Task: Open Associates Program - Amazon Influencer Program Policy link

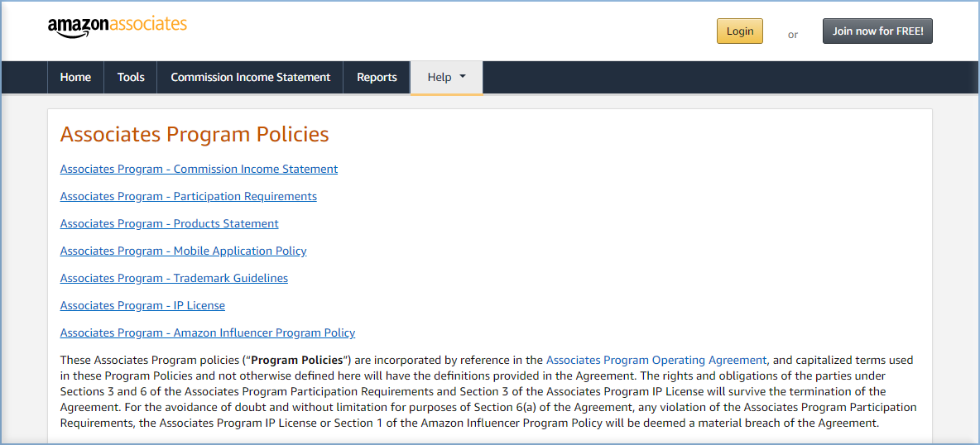Action: pyautogui.click(x=208, y=333)
